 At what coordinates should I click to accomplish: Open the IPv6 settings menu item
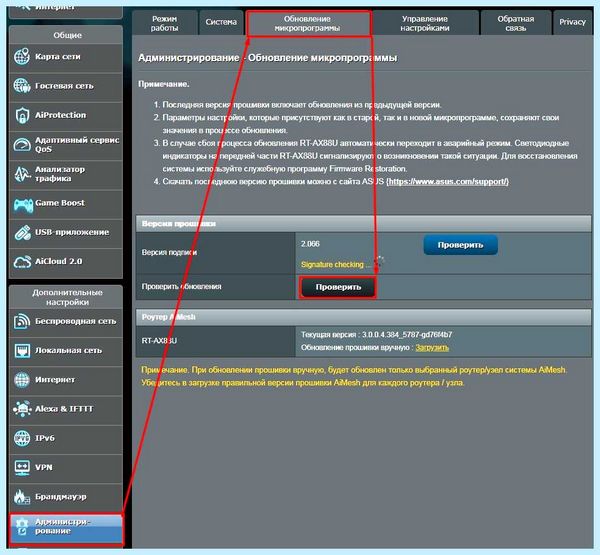pyautogui.click(x=66, y=438)
